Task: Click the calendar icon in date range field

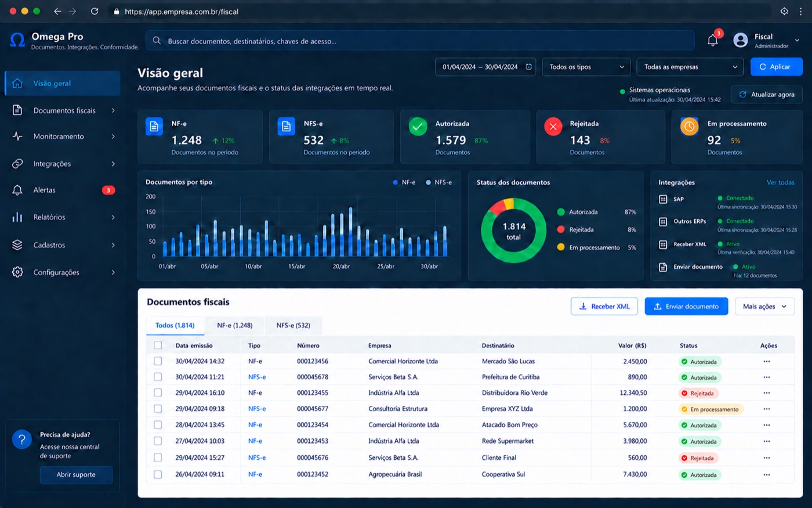Action: click(528, 67)
